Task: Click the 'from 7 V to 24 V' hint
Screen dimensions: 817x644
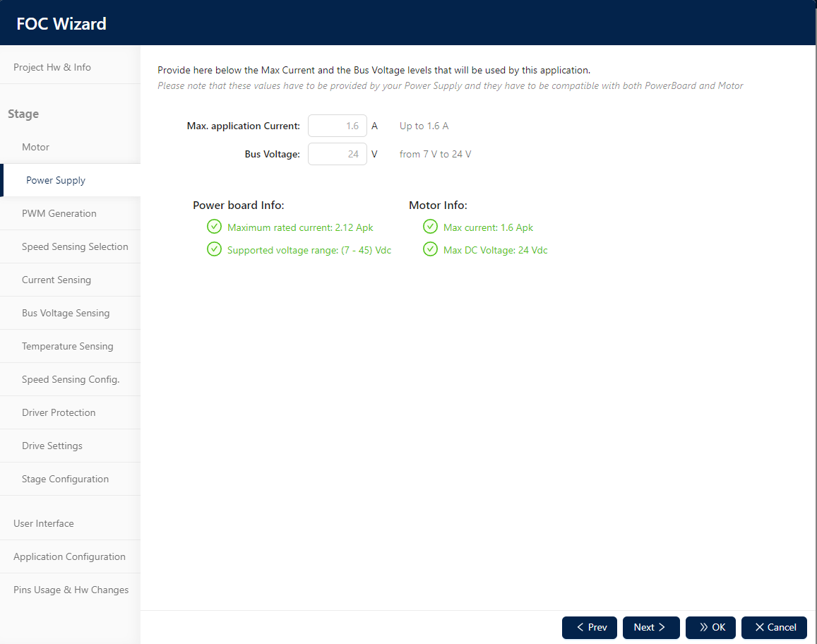Action: pyautogui.click(x=435, y=154)
